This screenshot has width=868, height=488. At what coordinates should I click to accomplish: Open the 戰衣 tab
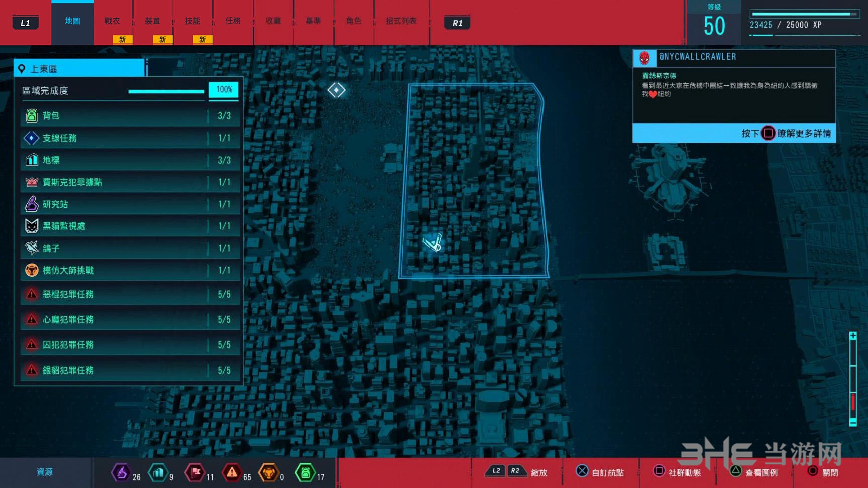113,21
